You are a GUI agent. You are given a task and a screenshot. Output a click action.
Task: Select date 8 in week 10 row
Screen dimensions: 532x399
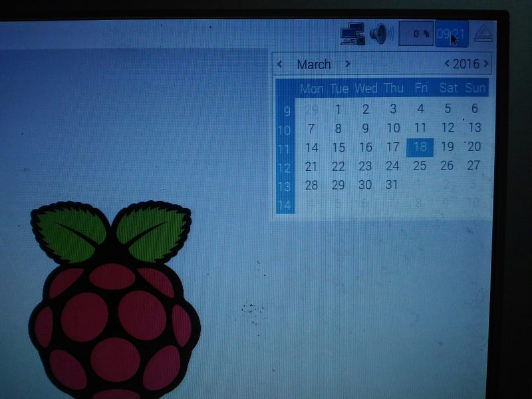tap(338, 128)
